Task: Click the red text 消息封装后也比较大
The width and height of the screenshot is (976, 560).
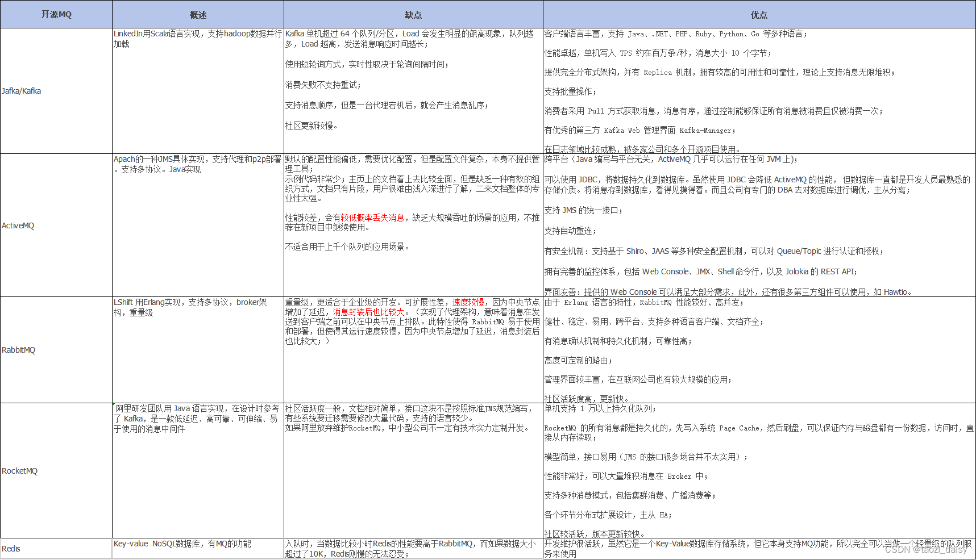Action: (369, 312)
